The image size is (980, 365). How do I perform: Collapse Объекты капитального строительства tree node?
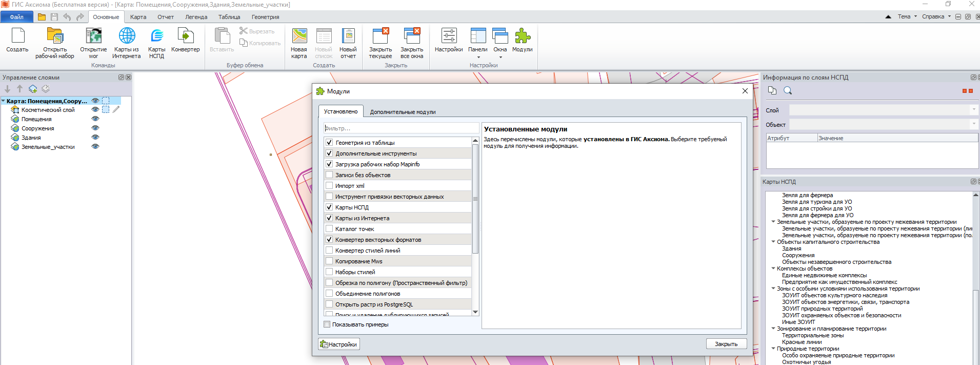point(773,242)
